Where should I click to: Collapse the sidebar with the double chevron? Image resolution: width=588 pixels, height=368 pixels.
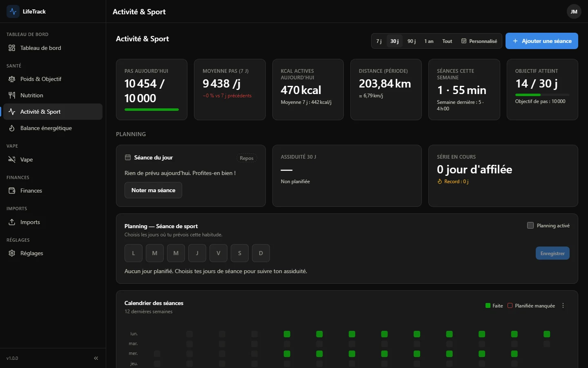(x=96, y=358)
